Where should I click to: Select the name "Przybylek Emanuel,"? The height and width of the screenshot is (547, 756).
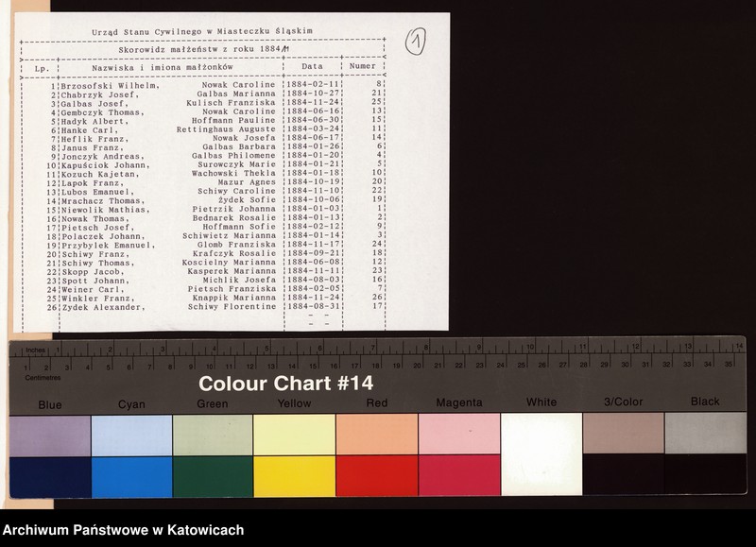(108, 246)
